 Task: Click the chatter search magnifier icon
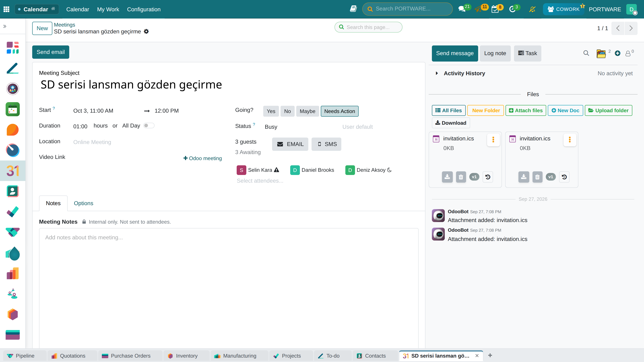pos(586,53)
